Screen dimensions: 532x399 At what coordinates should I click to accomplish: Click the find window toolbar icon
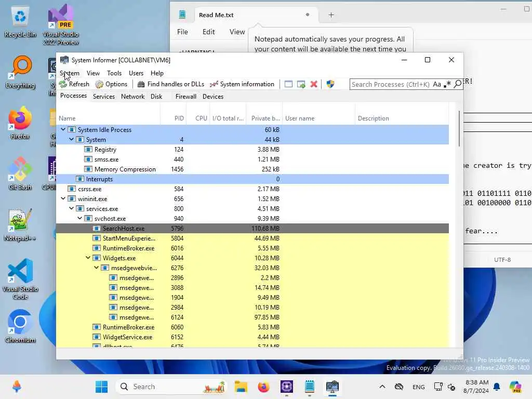tap(288, 84)
